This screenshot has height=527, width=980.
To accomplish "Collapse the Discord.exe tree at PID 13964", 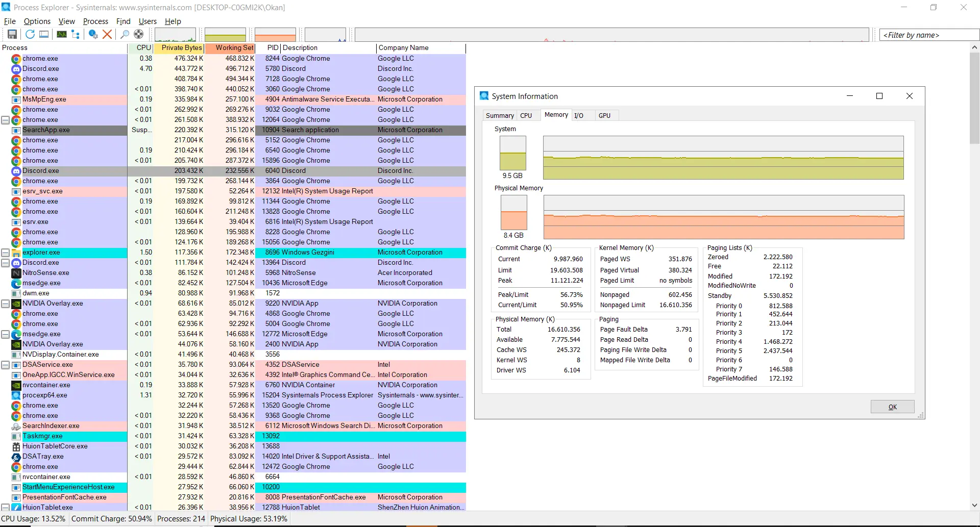I will pos(5,263).
